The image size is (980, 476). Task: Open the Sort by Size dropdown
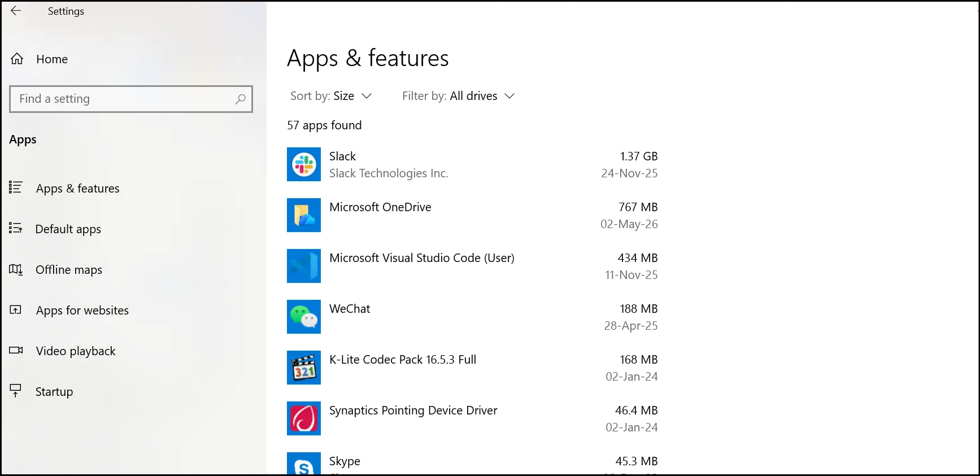pyautogui.click(x=331, y=96)
